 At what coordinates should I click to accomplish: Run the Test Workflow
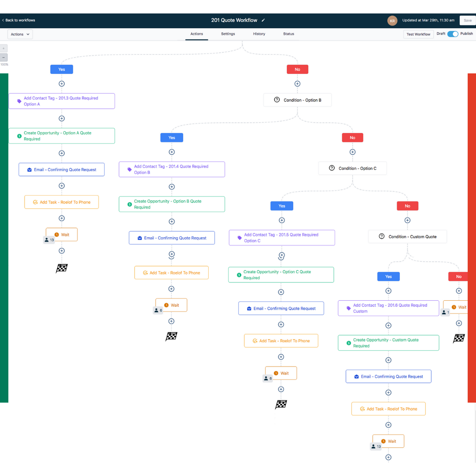418,34
